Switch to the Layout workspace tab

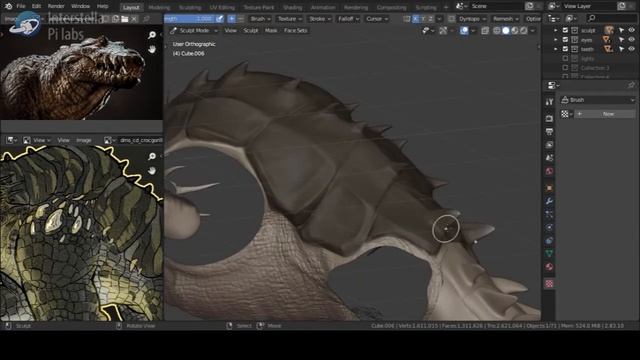coord(131,7)
